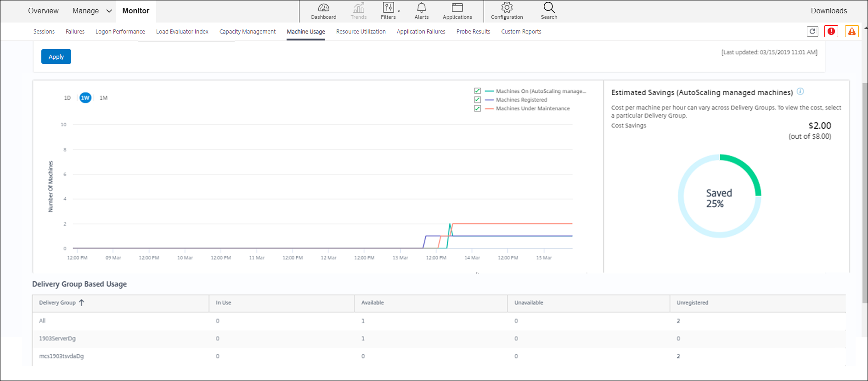Click the Delivery Group Based Usage heading
868x381 pixels.
point(79,284)
